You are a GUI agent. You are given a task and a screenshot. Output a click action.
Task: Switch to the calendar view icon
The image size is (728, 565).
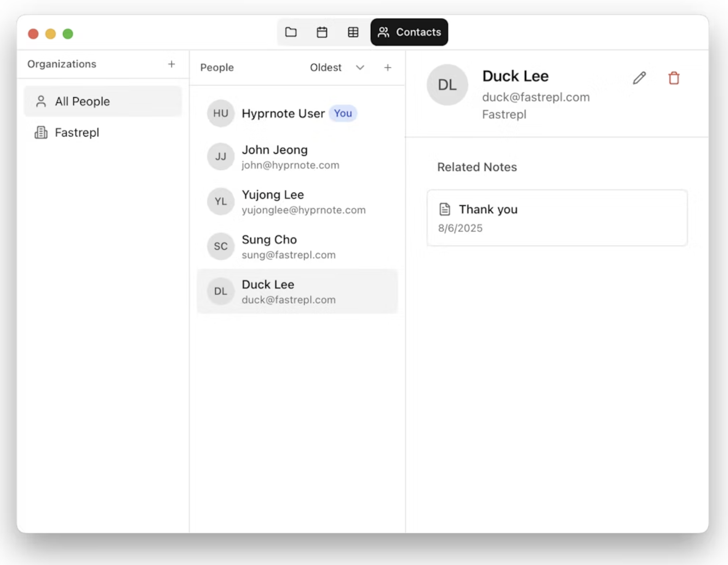322,32
